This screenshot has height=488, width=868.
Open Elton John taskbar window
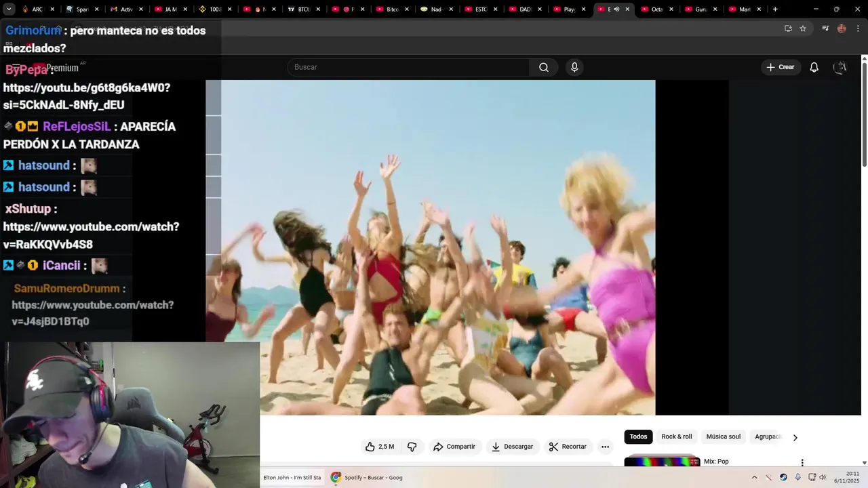(x=292, y=477)
